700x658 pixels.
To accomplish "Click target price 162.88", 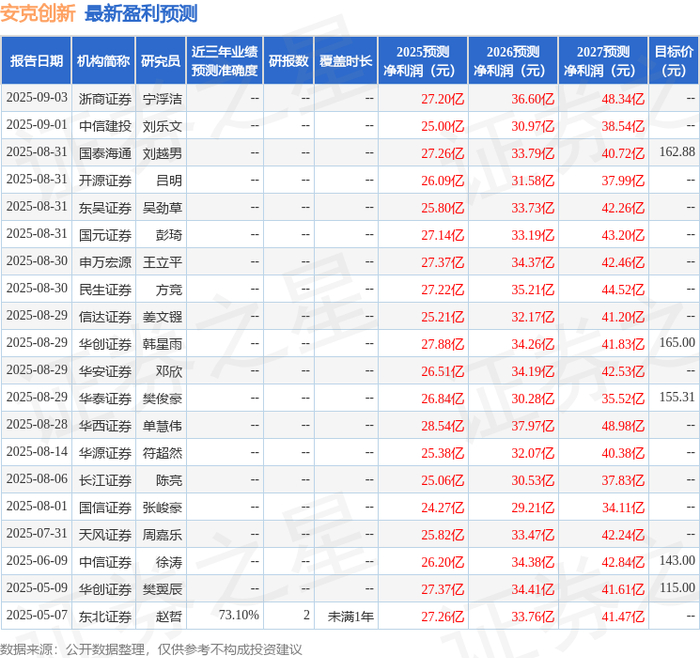I will 677,152.
